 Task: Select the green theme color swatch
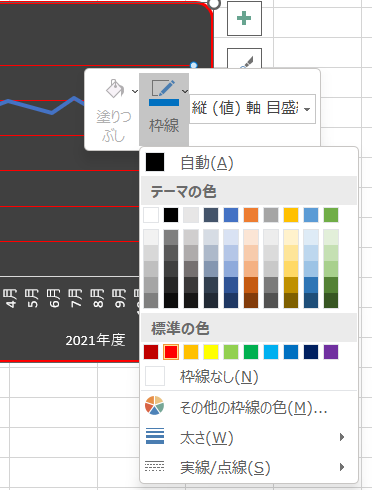[331, 215]
